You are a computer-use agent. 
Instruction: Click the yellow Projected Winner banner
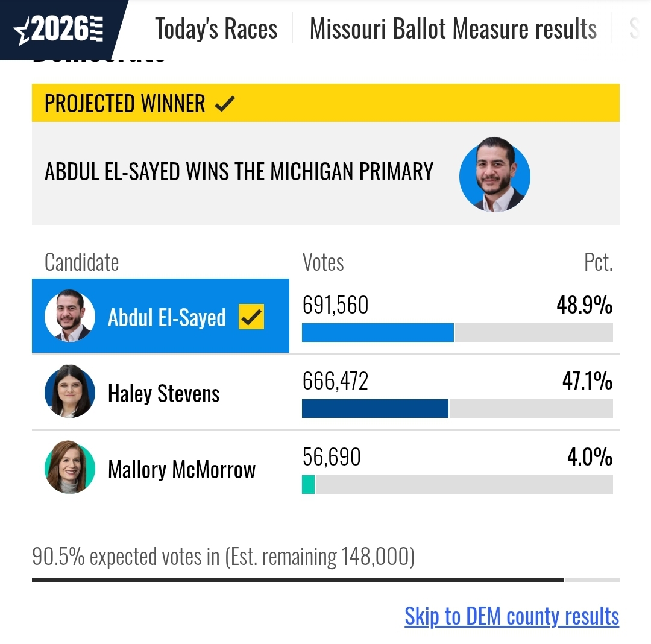325,103
